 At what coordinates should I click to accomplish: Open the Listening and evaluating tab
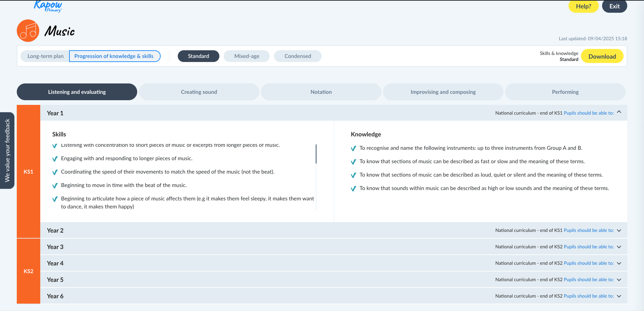pos(77,92)
